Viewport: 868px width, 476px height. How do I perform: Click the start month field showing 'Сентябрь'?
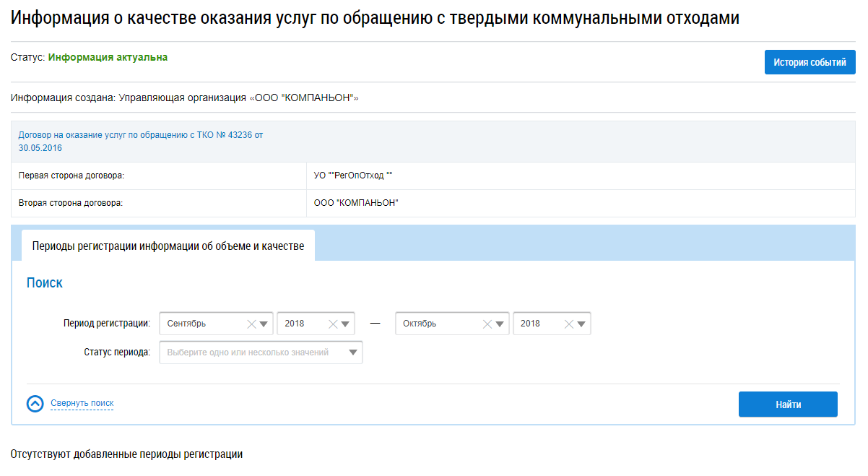tap(202, 324)
